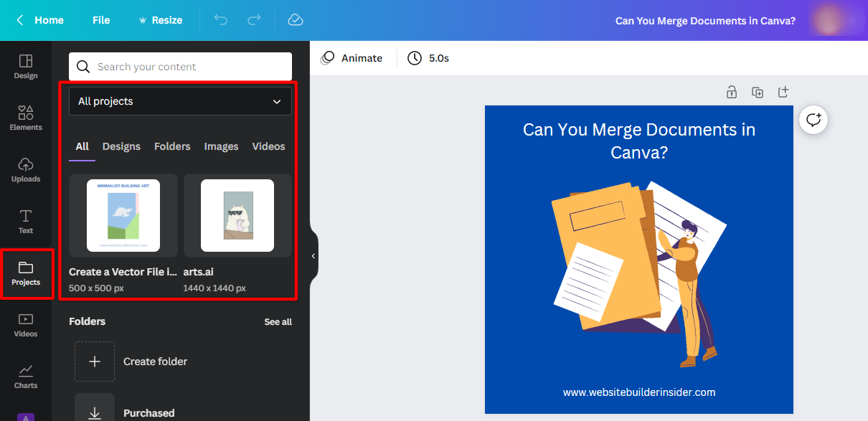Click the 'Create a Vector File i...' title
The height and width of the screenshot is (421, 868).
[x=123, y=272]
